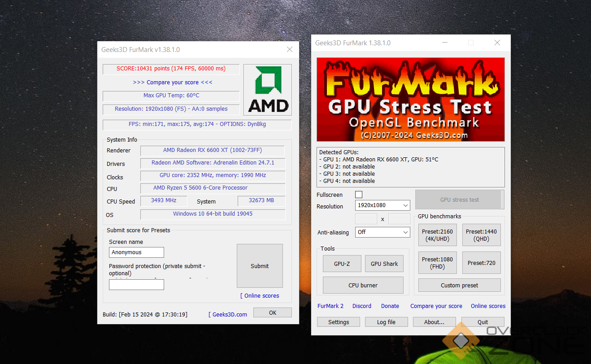The image size is (591, 364).
Task: Open Online scores link in main FurMark window
Action: (x=488, y=306)
